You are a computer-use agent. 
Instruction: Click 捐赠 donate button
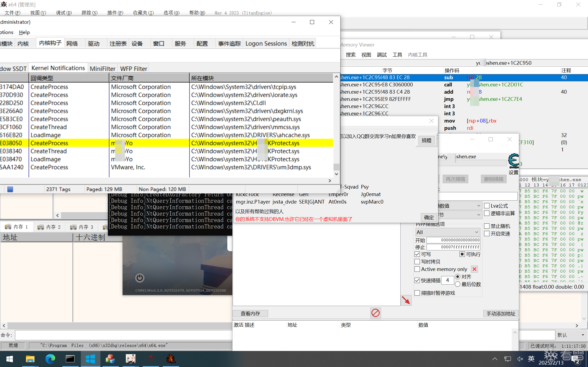coord(426,140)
